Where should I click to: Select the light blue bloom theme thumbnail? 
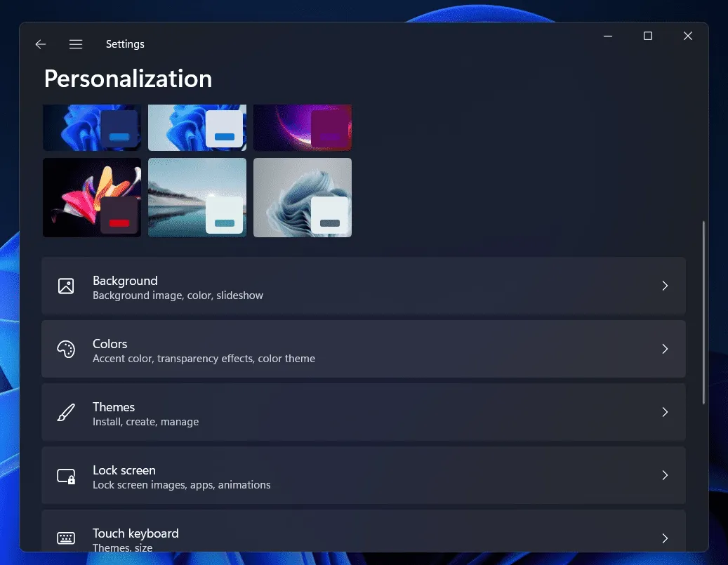point(197,127)
